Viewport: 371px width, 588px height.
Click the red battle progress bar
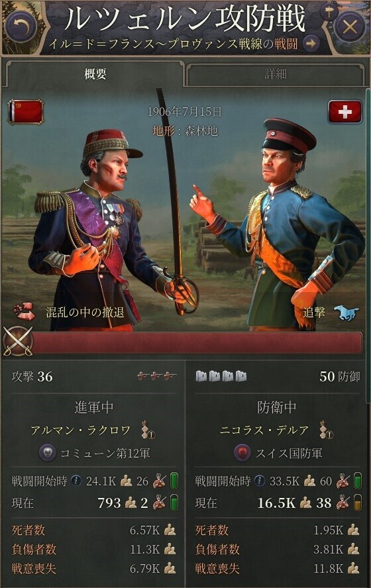[197, 342]
